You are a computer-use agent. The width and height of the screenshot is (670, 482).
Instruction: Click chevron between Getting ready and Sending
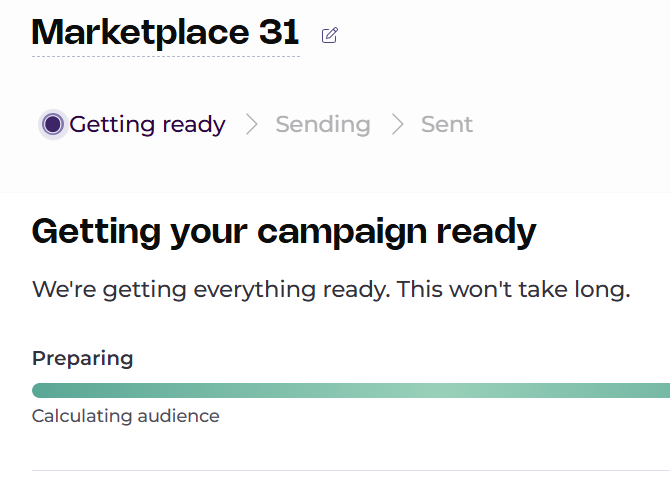(252, 124)
